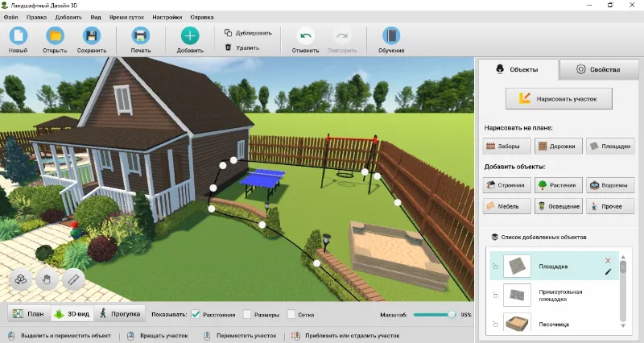Duplicate the object with Дублировать
This screenshot has width=644, height=343.
pos(248,33)
